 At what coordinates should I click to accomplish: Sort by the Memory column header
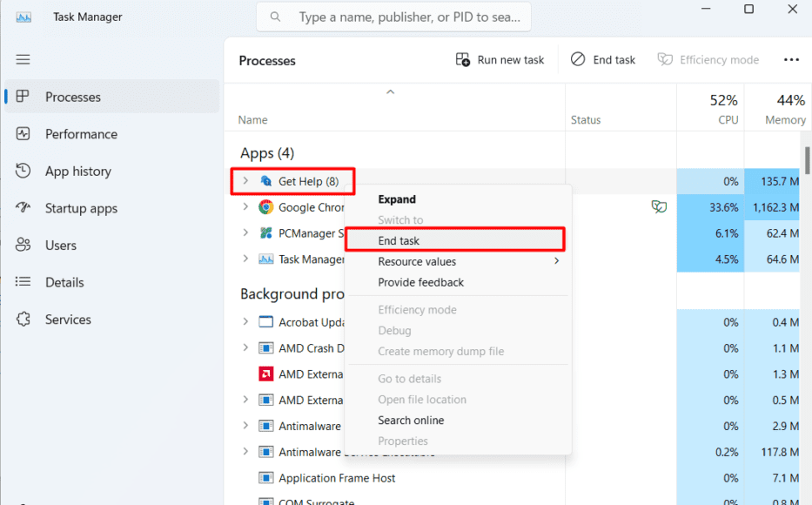point(778,107)
